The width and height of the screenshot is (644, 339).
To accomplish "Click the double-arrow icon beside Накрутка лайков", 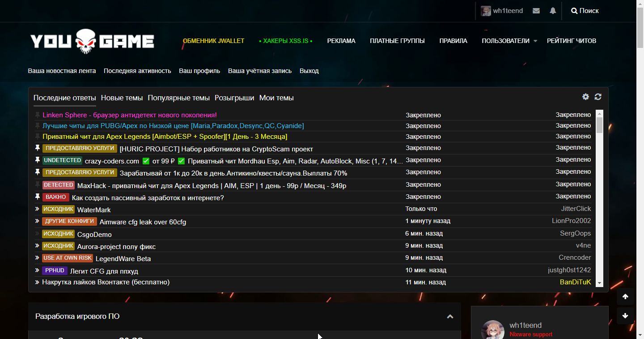I will tap(38, 282).
